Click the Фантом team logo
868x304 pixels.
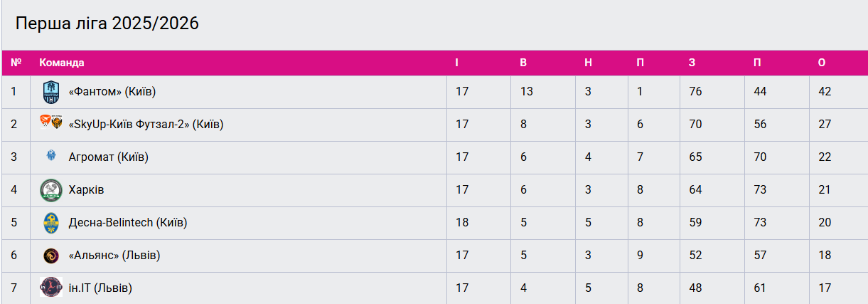[x=51, y=91]
